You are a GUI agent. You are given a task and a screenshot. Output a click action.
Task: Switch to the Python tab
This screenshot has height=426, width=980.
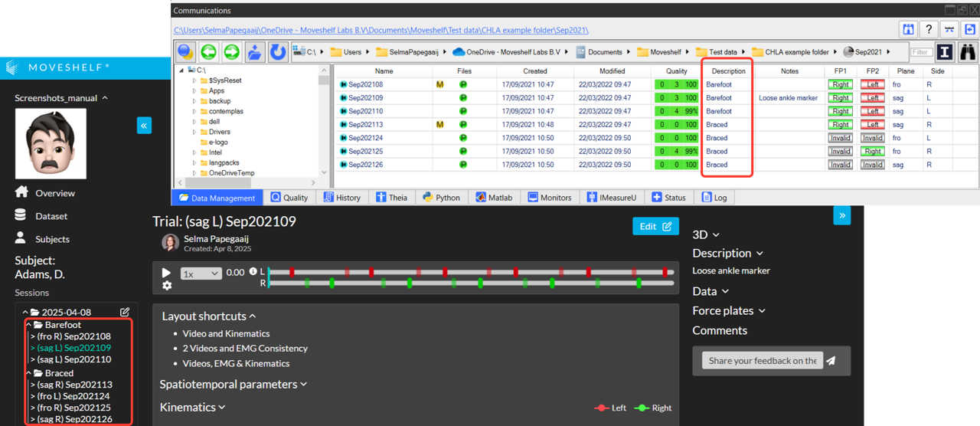(x=442, y=197)
